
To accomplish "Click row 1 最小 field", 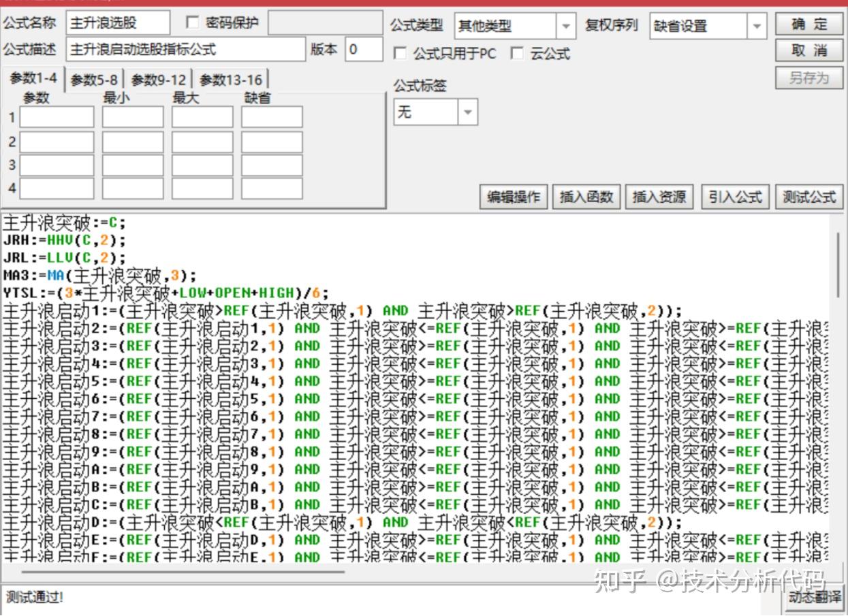I will point(133,117).
